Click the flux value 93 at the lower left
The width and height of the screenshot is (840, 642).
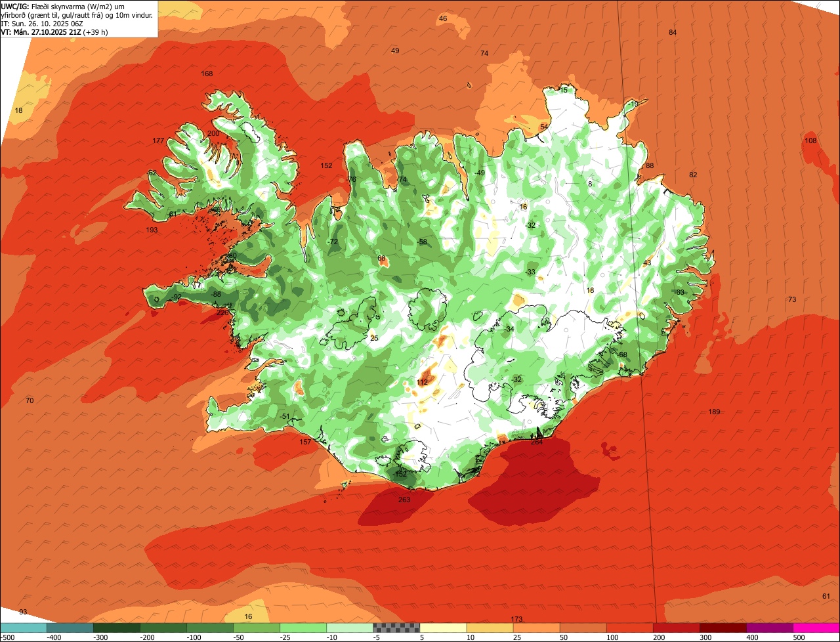[23, 612]
